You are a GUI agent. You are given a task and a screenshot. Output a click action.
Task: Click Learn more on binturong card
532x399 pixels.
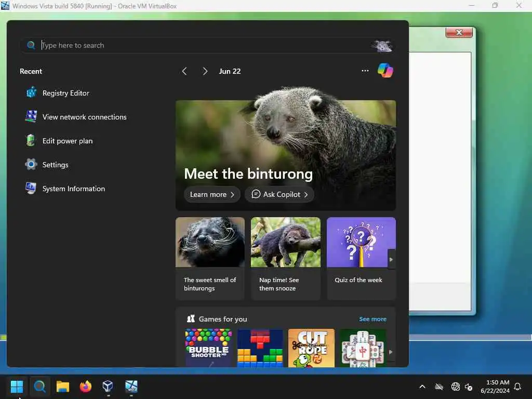point(212,194)
